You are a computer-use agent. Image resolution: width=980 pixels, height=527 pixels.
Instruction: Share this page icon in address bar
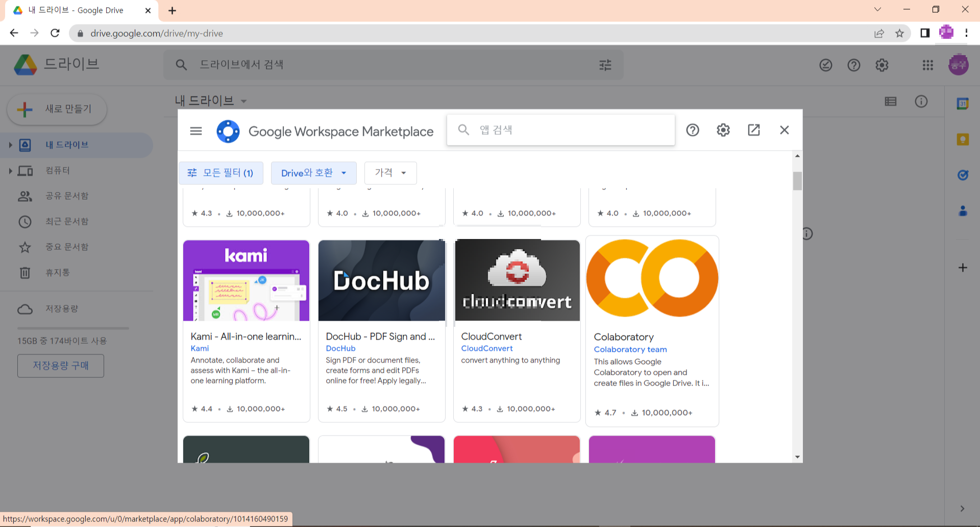point(879,33)
